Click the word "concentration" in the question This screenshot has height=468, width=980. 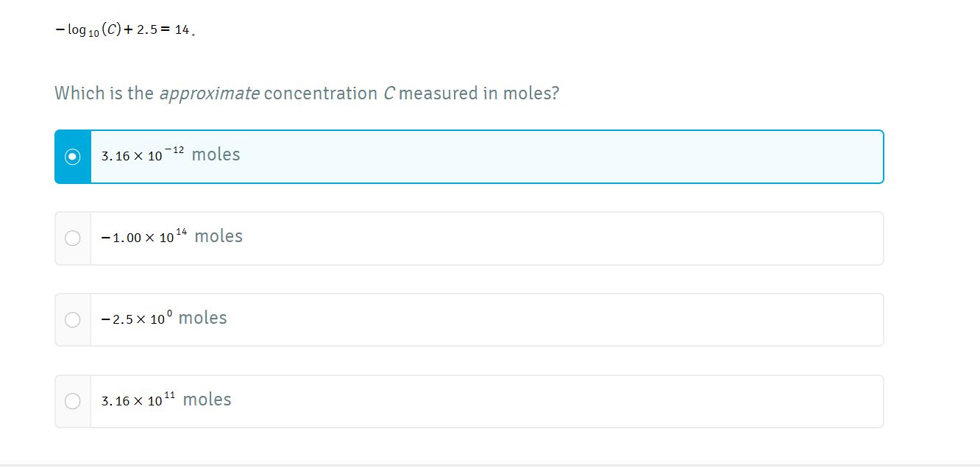click(320, 94)
